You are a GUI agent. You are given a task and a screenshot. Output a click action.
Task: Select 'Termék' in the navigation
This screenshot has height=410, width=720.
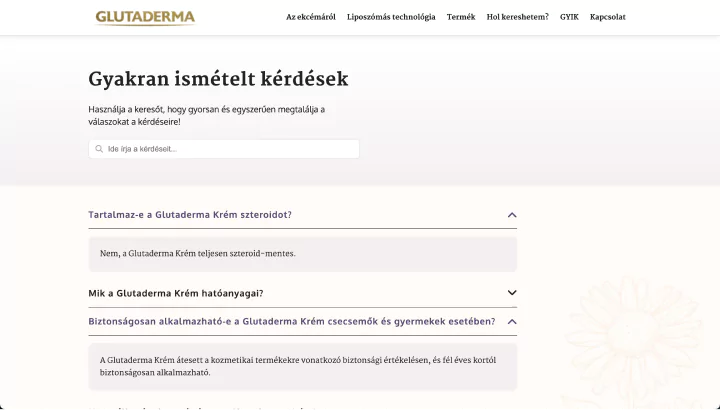pos(461,17)
